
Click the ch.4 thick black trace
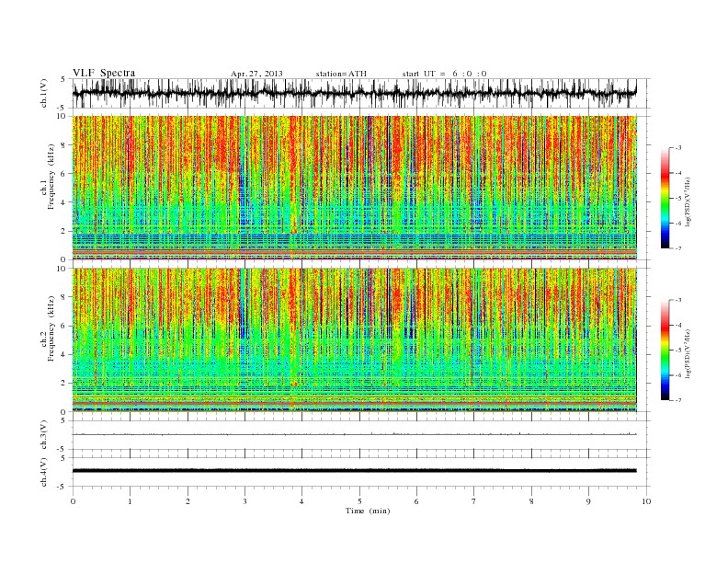[x=355, y=471]
